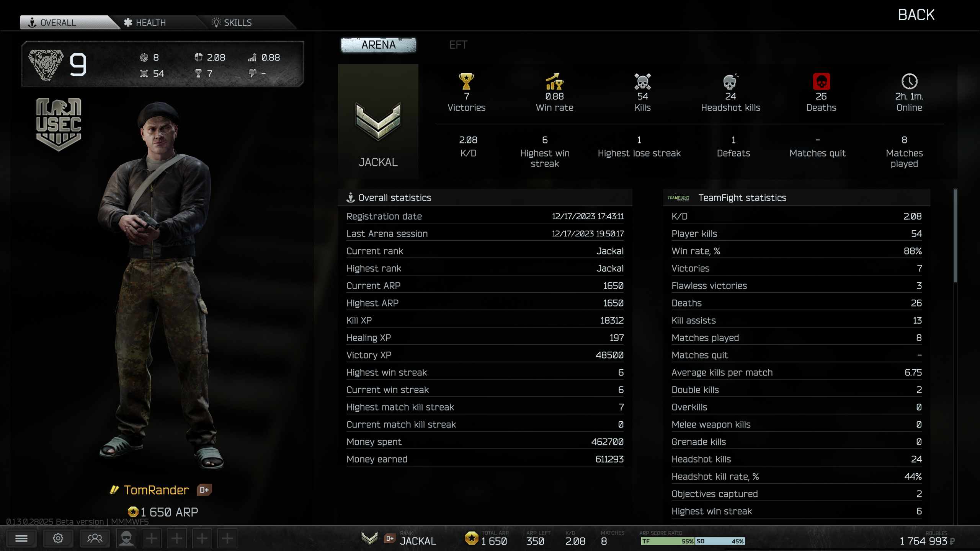Viewport: 980px width, 551px height.
Task: Click the Online clock icon
Action: [909, 81]
